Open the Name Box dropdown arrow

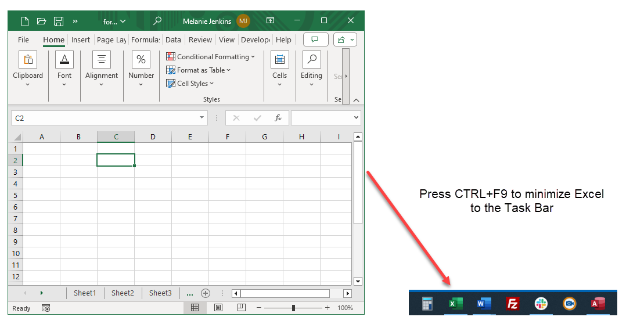(x=202, y=118)
